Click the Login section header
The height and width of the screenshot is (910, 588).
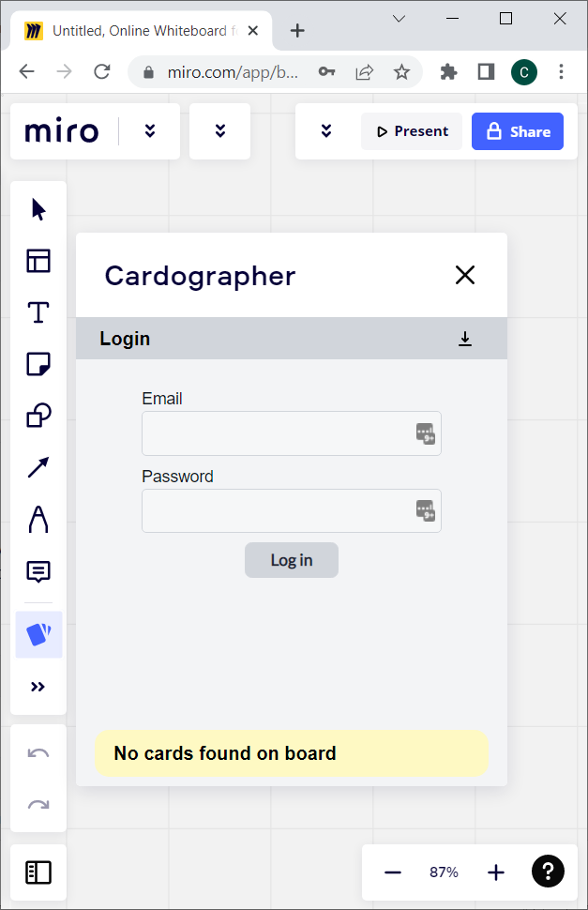[292, 339]
